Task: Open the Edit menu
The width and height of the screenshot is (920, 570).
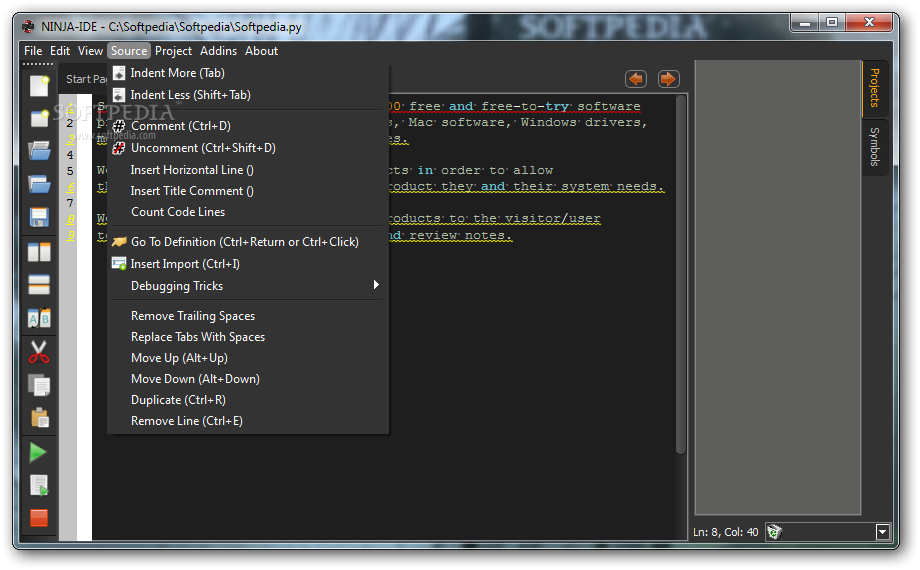Action: tap(60, 51)
